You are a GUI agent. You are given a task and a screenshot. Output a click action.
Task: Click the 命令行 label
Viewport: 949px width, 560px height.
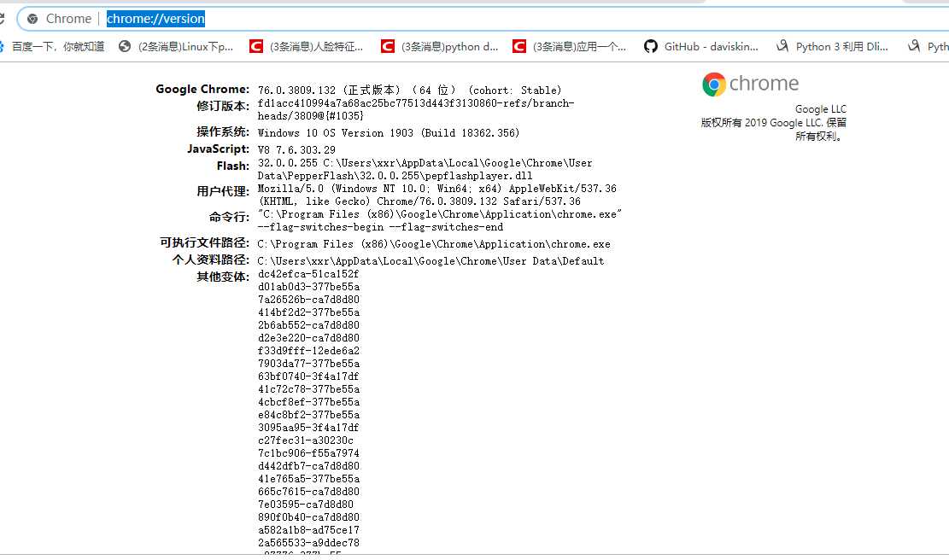[230, 217]
